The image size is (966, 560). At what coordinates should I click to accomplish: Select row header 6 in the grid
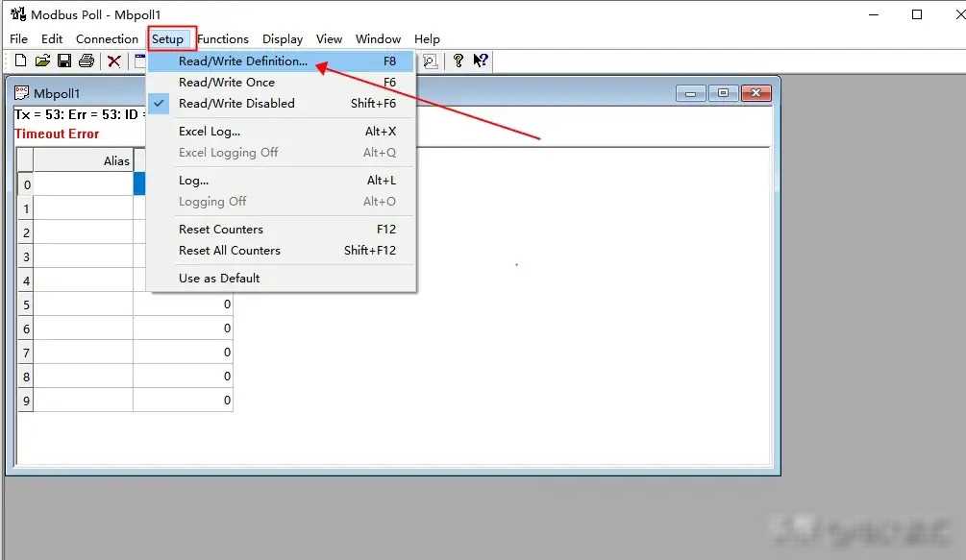(25, 329)
